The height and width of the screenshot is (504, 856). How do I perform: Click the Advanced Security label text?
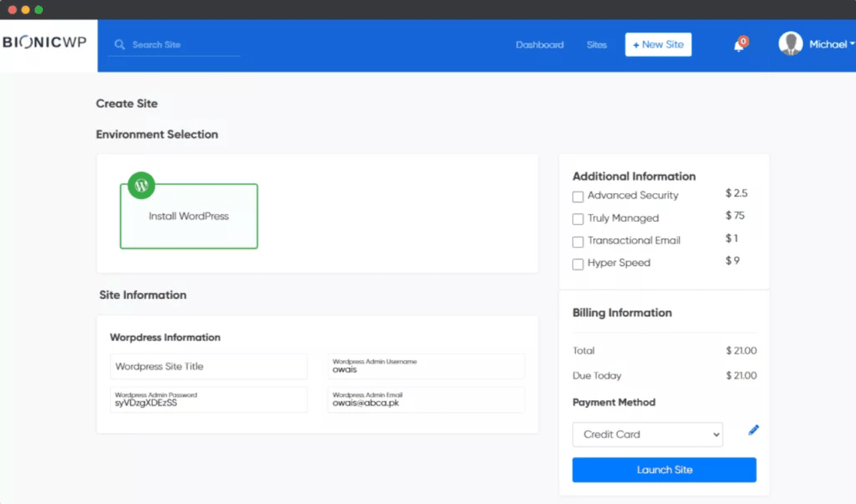point(633,195)
